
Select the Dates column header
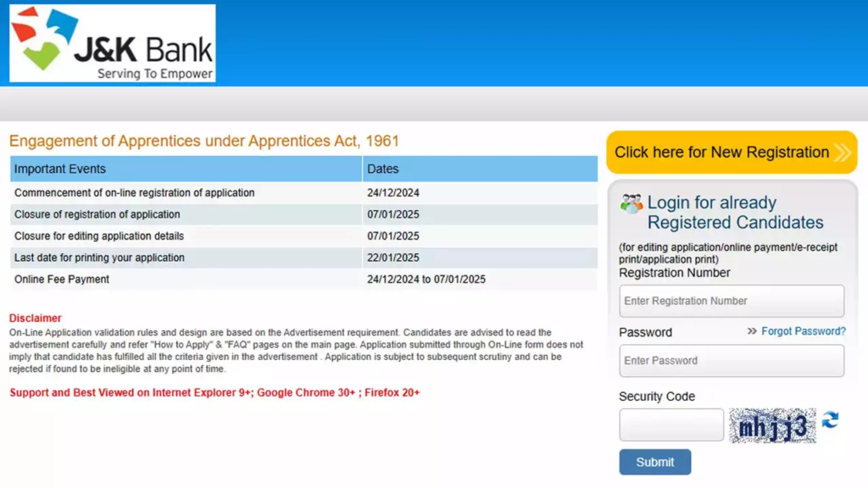[481, 169]
